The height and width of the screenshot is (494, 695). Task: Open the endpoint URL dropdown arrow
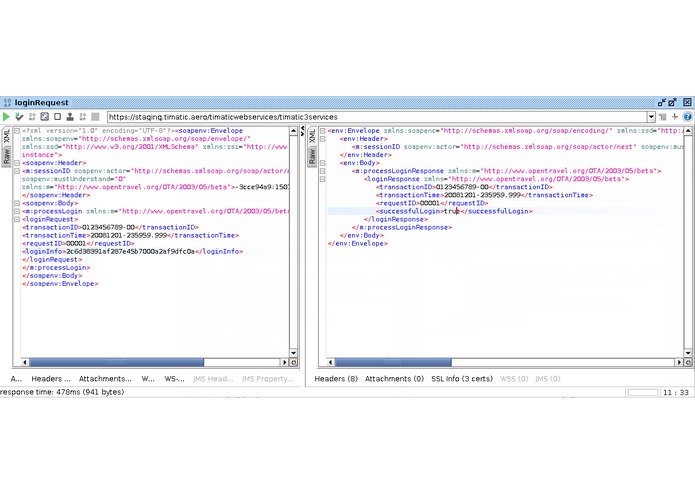coord(651,117)
